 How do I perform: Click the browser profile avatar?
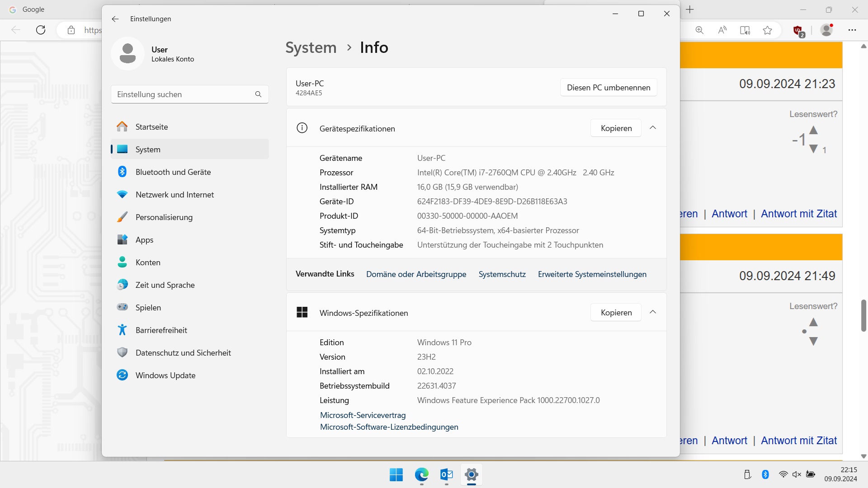tap(827, 30)
